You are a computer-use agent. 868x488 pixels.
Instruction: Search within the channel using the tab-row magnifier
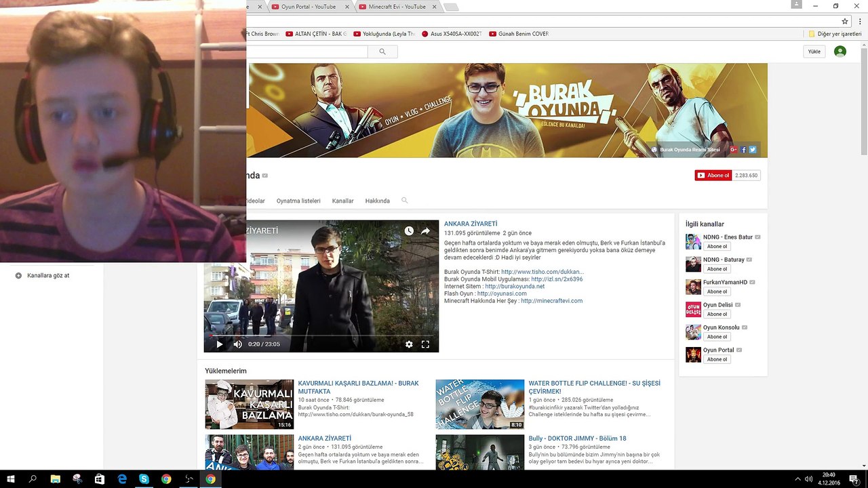(405, 201)
